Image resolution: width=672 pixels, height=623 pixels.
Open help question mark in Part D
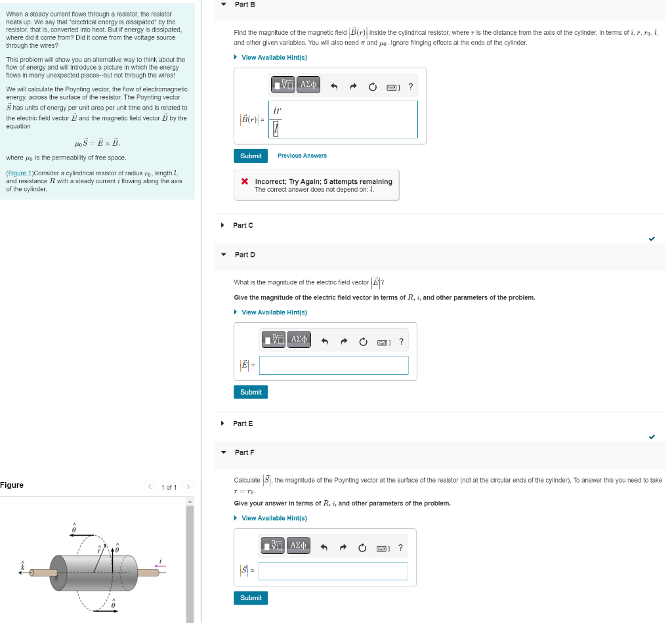[x=401, y=342]
